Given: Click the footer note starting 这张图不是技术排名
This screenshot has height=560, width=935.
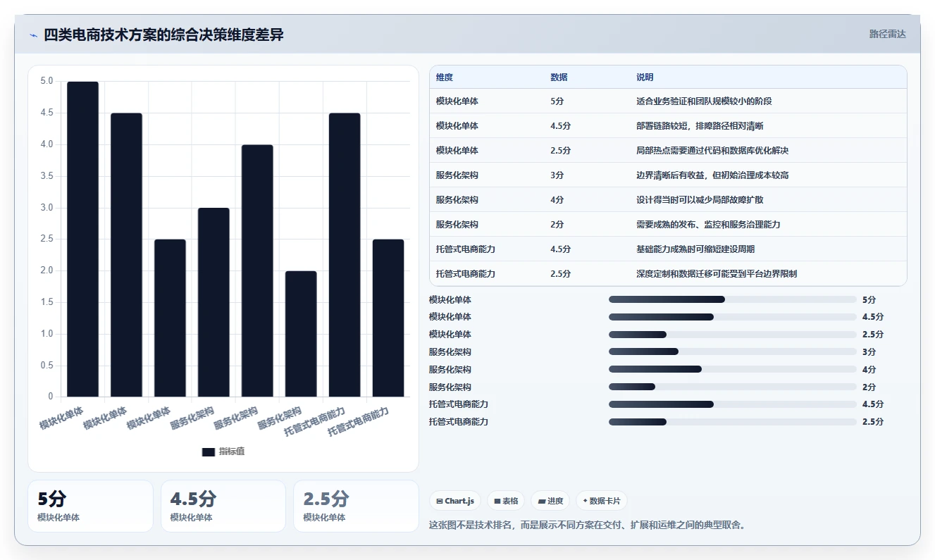Looking at the screenshot, I should [587, 525].
